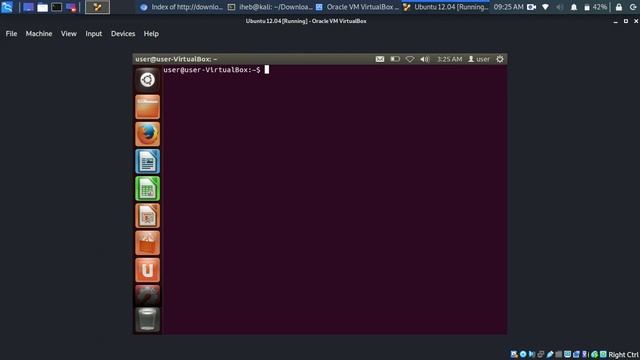Click the battery 42% indicator

(595, 7)
